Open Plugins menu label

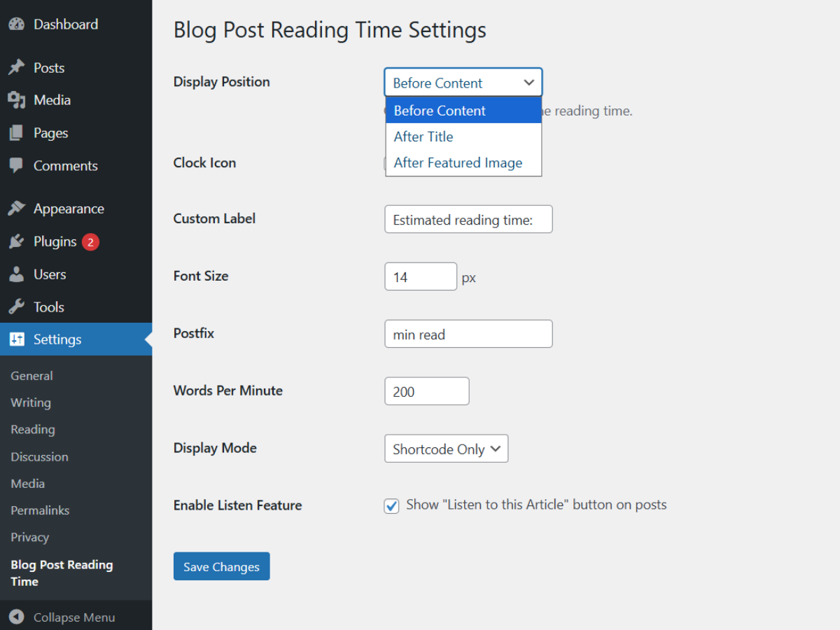pos(55,241)
